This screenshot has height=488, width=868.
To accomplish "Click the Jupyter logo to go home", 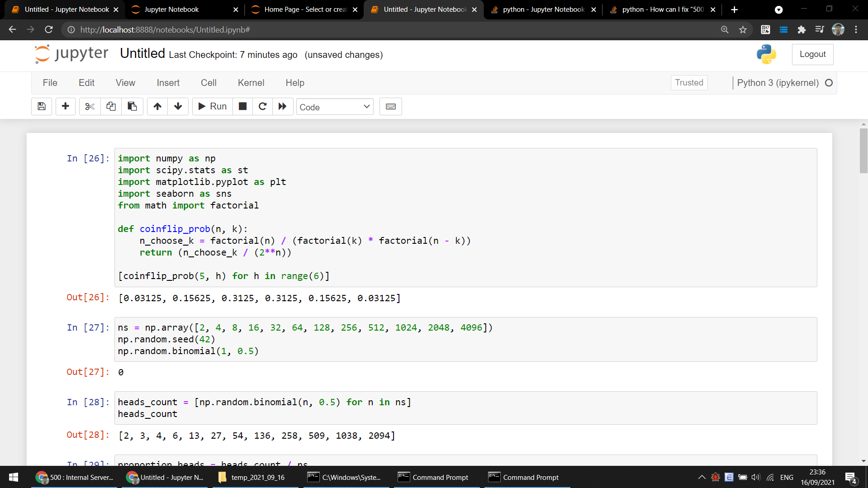I will click(x=71, y=54).
